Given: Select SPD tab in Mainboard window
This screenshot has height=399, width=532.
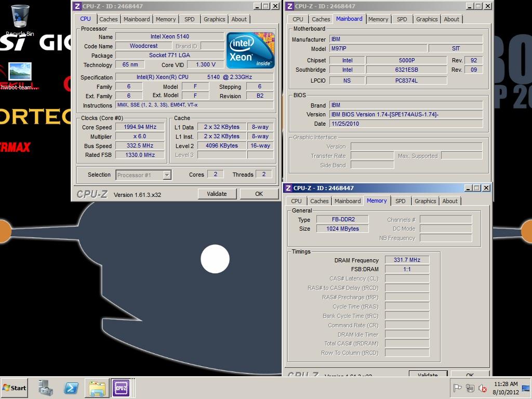Looking at the screenshot, I should pos(402,19).
